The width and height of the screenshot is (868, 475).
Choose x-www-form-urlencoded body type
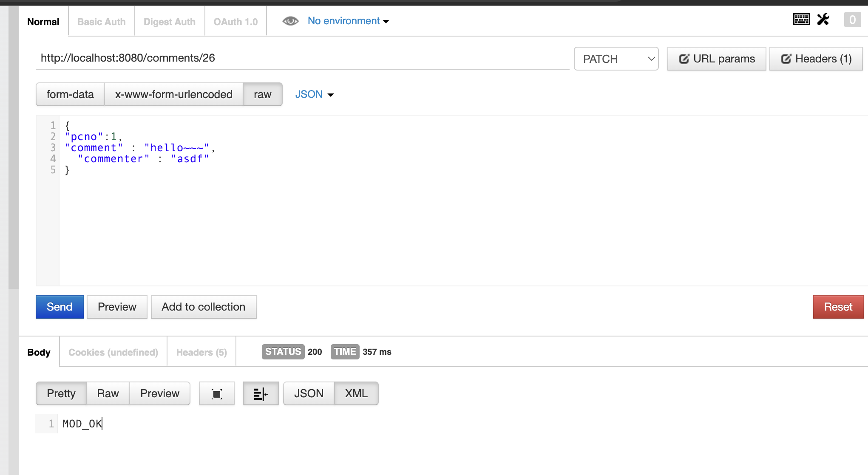pos(173,94)
